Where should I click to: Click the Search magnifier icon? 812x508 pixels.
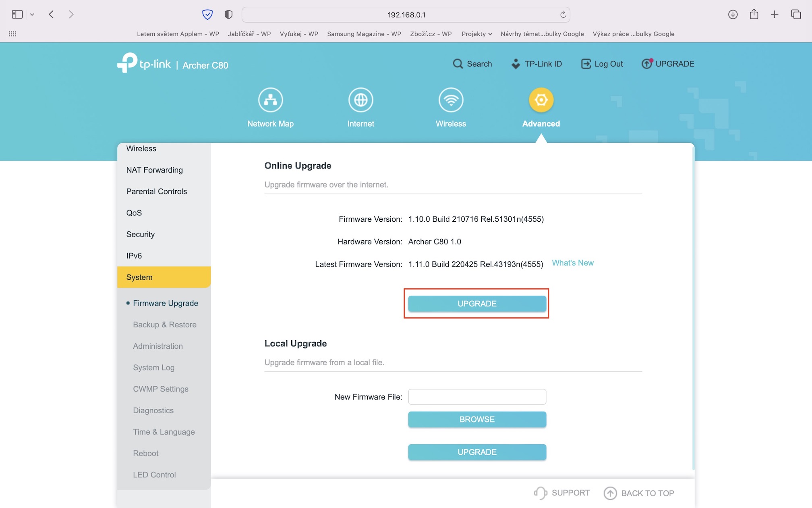(x=458, y=64)
